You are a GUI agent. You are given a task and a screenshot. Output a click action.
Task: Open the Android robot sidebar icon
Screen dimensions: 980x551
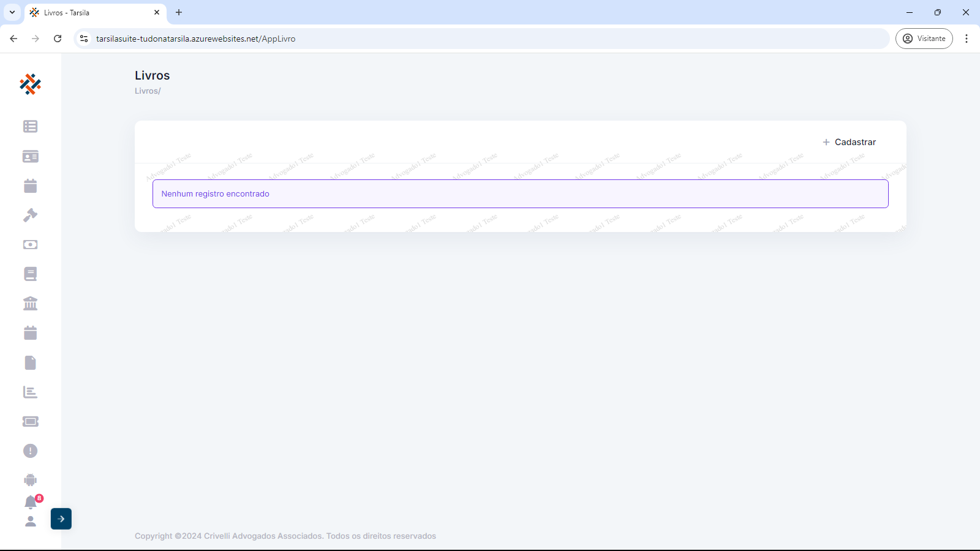[x=30, y=481]
